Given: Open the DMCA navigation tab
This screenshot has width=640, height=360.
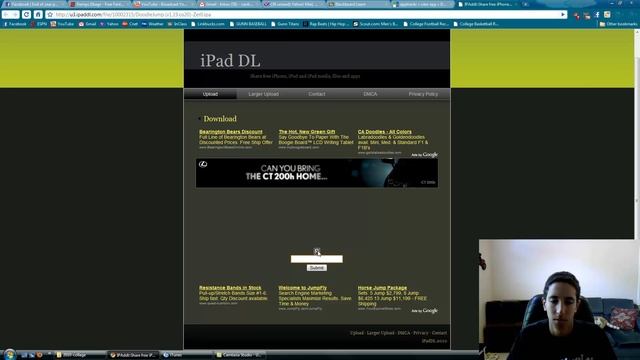Looking at the screenshot, I should point(370,94).
